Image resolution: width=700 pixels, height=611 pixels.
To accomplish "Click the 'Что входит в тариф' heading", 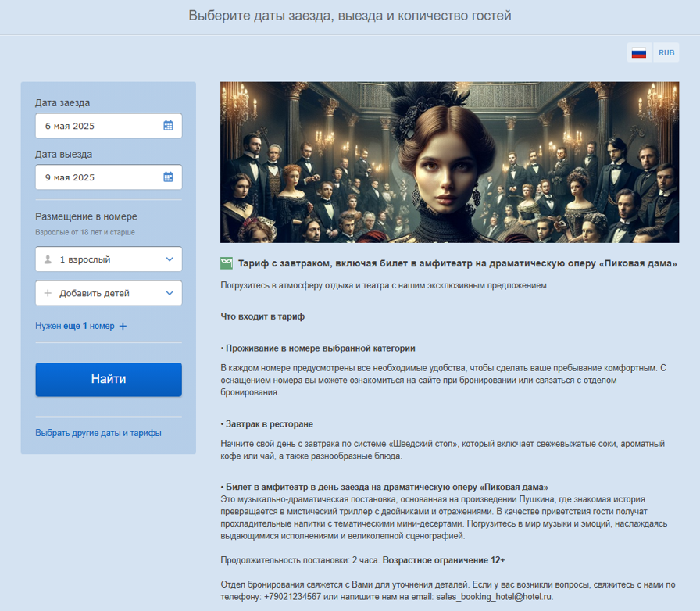I will pyautogui.click(x=262, y=316).
